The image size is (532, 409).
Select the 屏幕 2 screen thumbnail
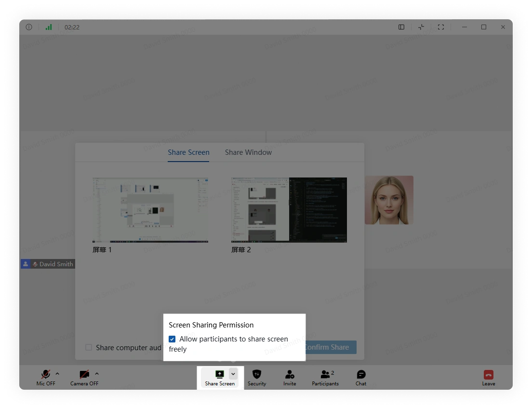(289, 210)
